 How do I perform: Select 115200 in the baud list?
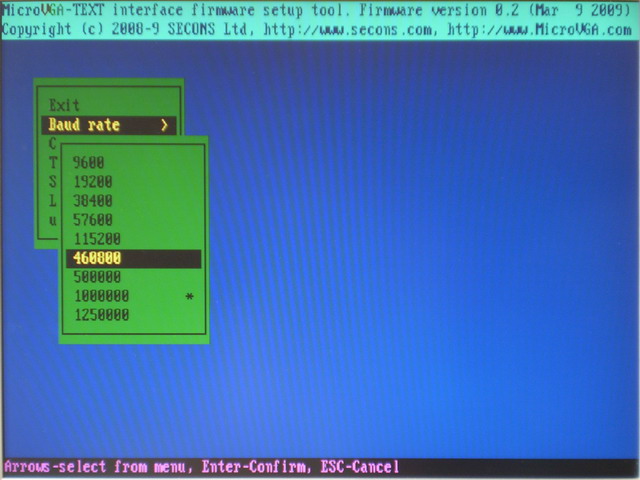click(x=97, y=239)
